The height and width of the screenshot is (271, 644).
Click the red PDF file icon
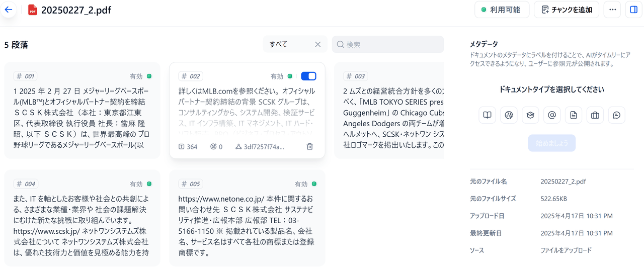pos(33,10)
